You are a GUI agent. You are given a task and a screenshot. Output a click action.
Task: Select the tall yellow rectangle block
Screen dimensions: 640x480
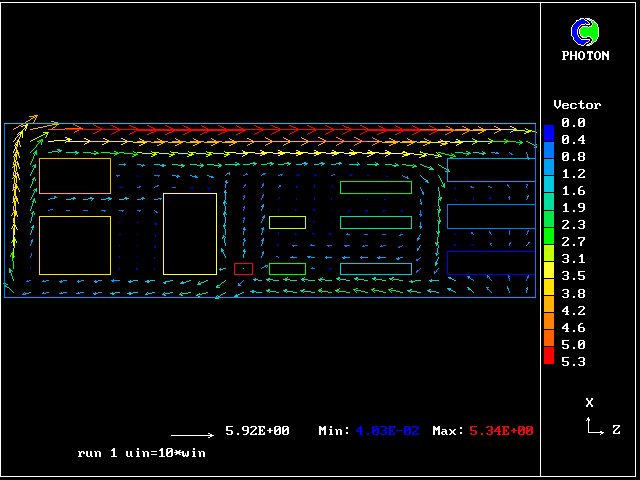[190, 234]
